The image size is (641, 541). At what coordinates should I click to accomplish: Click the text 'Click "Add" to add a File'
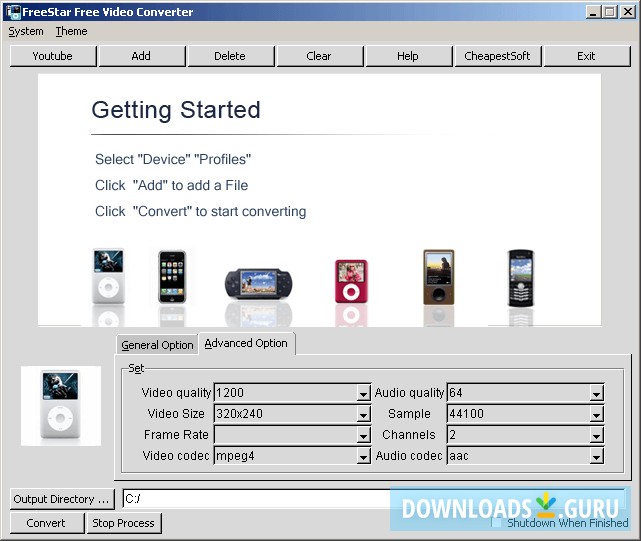coord(172,185)
